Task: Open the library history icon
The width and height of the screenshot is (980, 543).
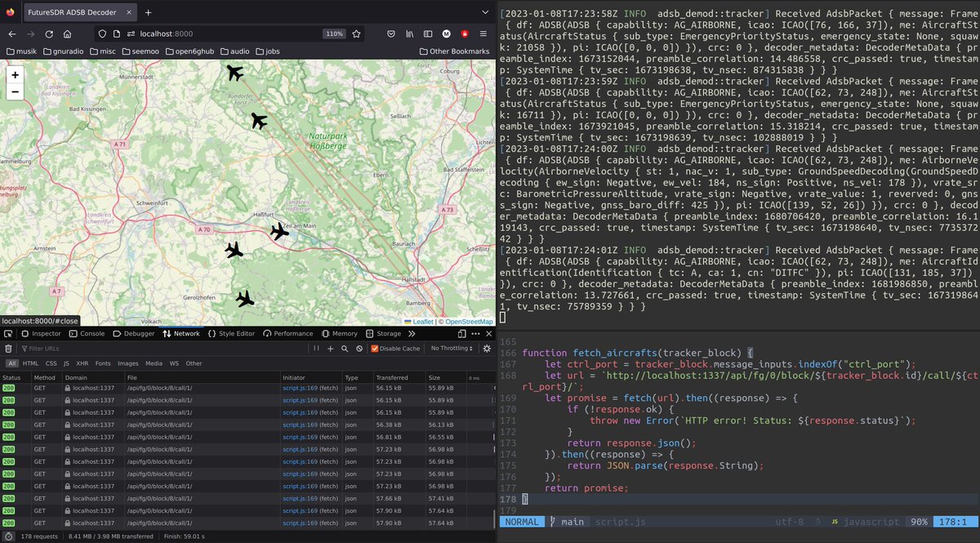Action: (410, 34)
